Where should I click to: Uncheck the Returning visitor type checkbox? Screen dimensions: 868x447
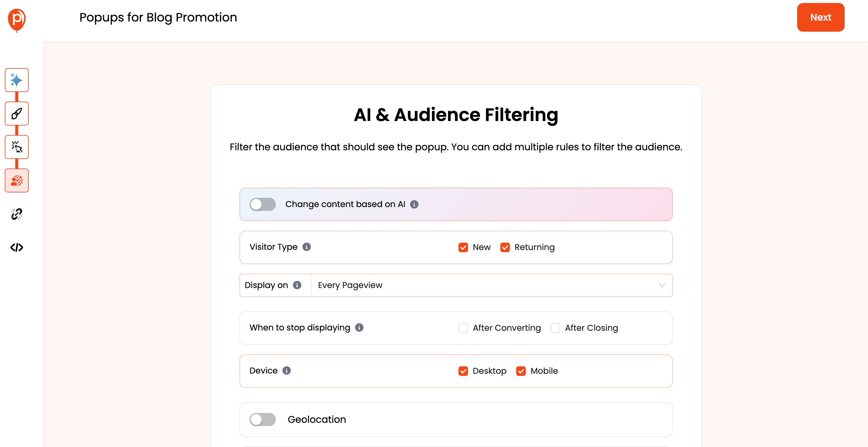click(505, 247)
